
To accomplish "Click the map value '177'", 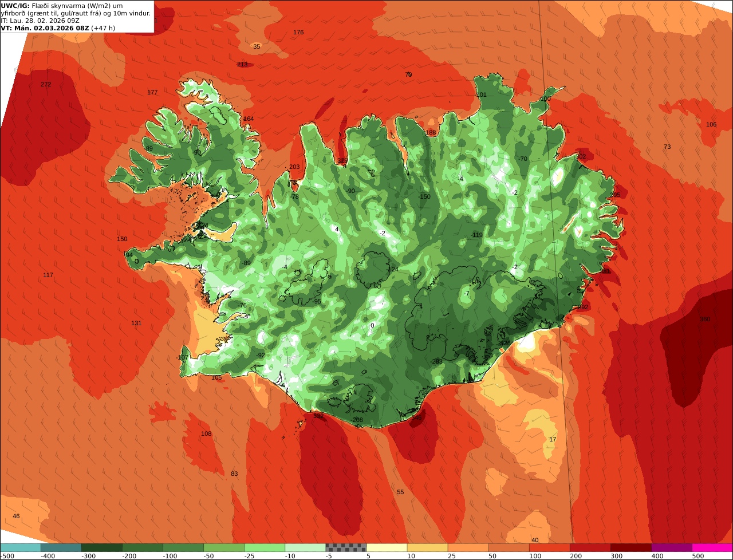I will [152, 93].
